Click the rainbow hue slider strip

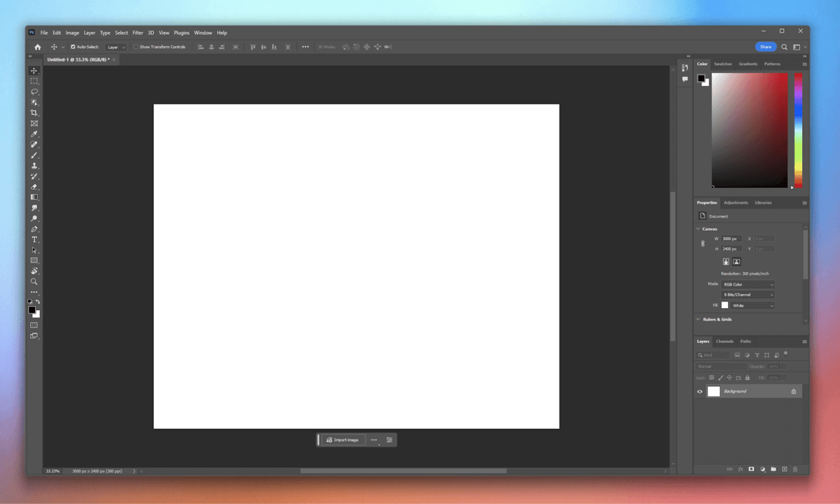(x=798, y=130)
